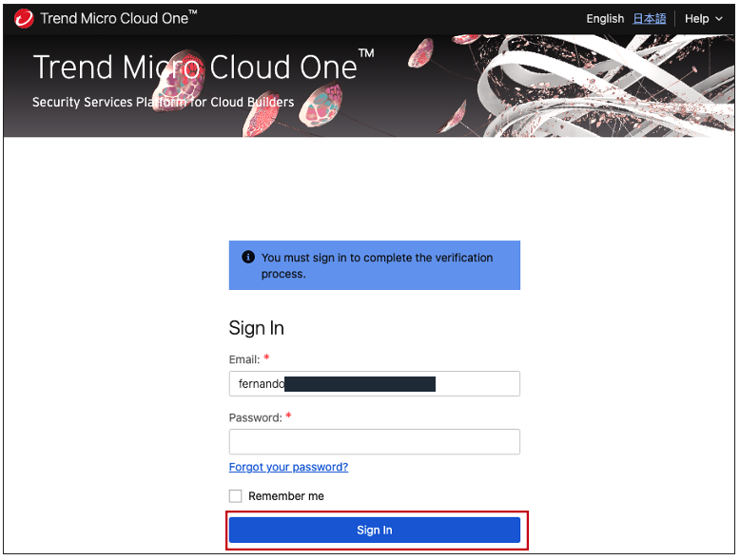Click the Trend Micro Cloud One header title
This screenshot has height=560, width=740.
(119, 18)
